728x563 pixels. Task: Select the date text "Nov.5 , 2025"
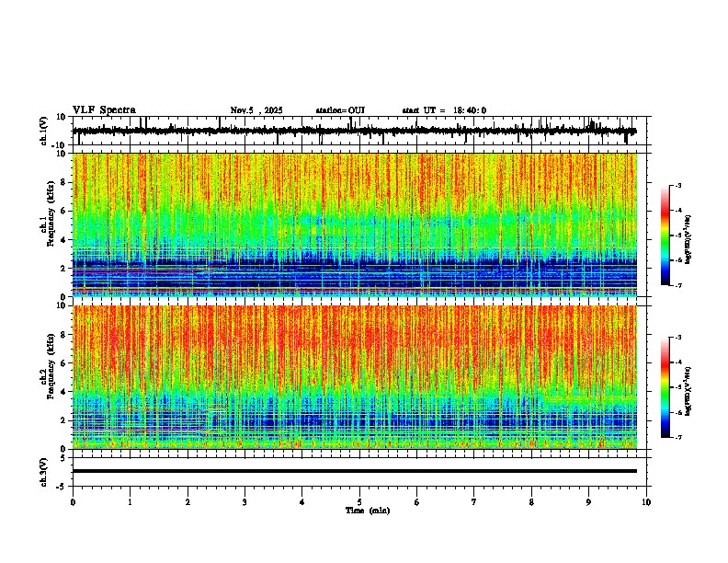pos(256,110)
